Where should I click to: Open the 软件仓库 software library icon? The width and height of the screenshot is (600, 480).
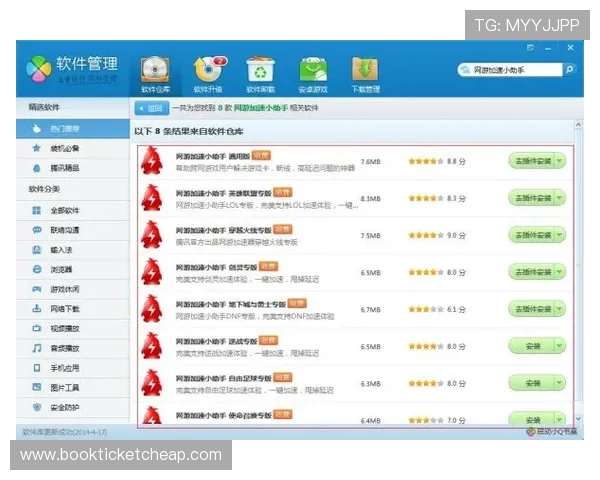coord(155,68)
